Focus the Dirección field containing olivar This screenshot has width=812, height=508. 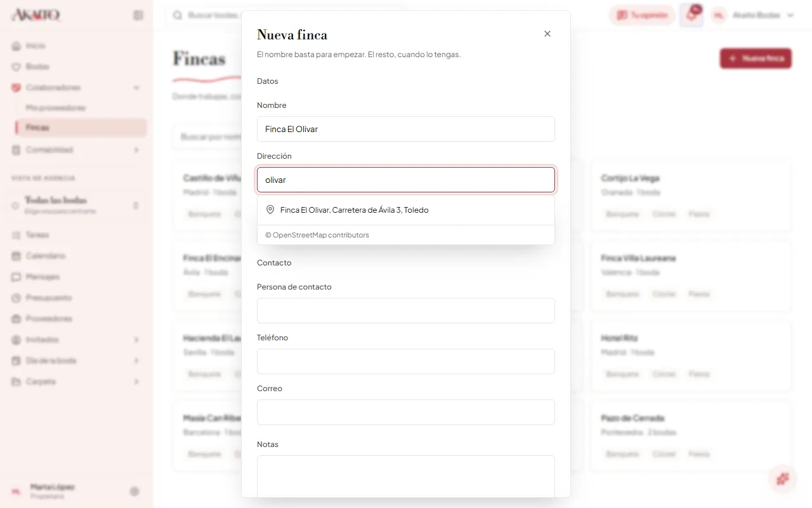(406, 180)
